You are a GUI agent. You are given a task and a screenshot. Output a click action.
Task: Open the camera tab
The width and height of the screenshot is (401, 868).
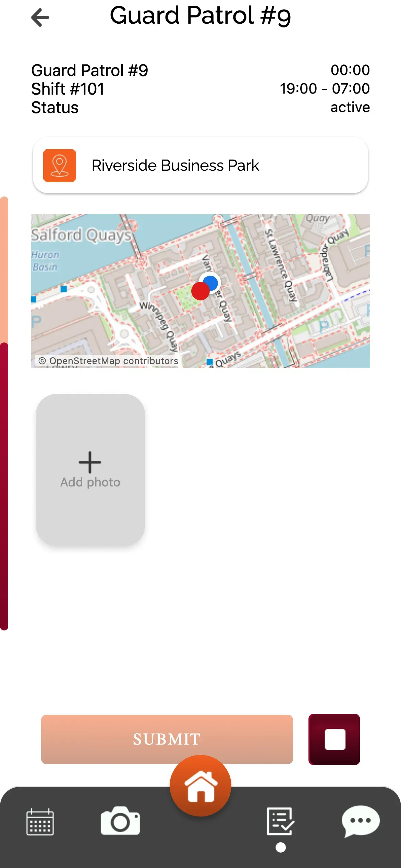click(120, 821)
